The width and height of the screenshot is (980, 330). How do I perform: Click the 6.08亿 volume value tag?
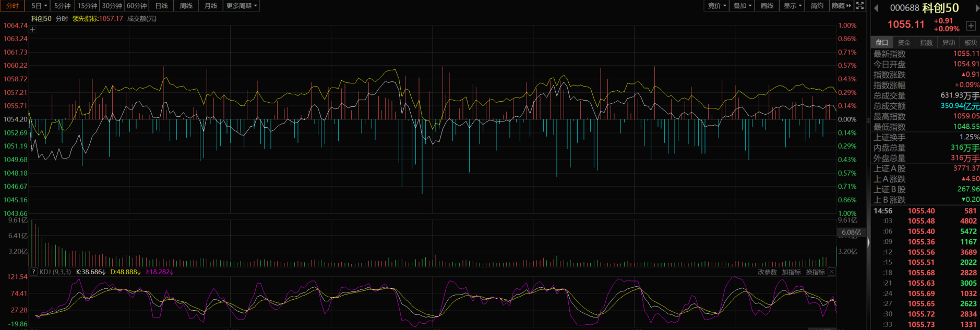(x=851, y=233)
